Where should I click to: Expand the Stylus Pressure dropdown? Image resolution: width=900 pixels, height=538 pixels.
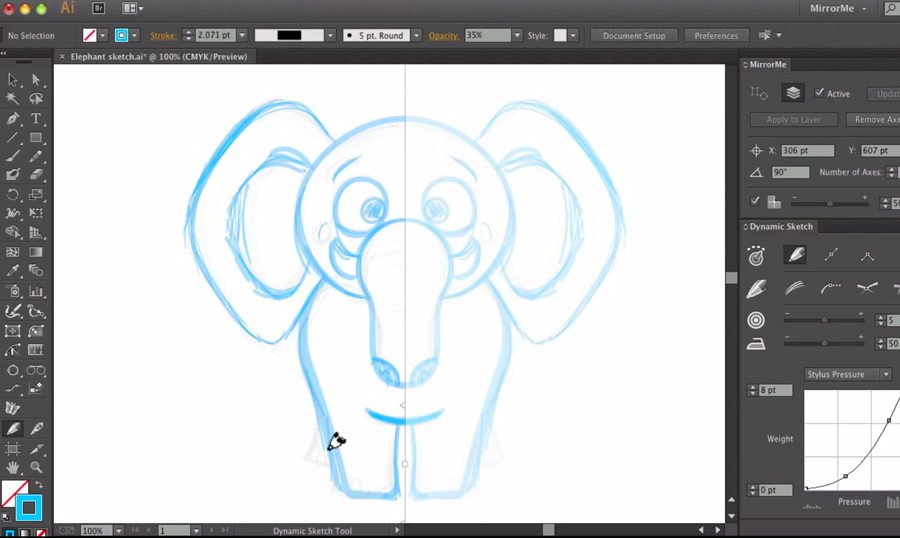pyautogui.click(x=886, y=374)
